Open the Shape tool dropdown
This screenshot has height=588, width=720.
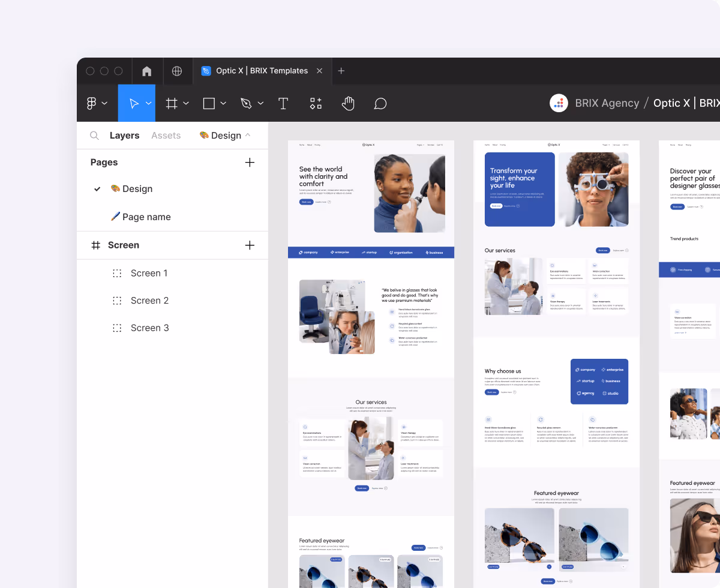pos(223,103)
